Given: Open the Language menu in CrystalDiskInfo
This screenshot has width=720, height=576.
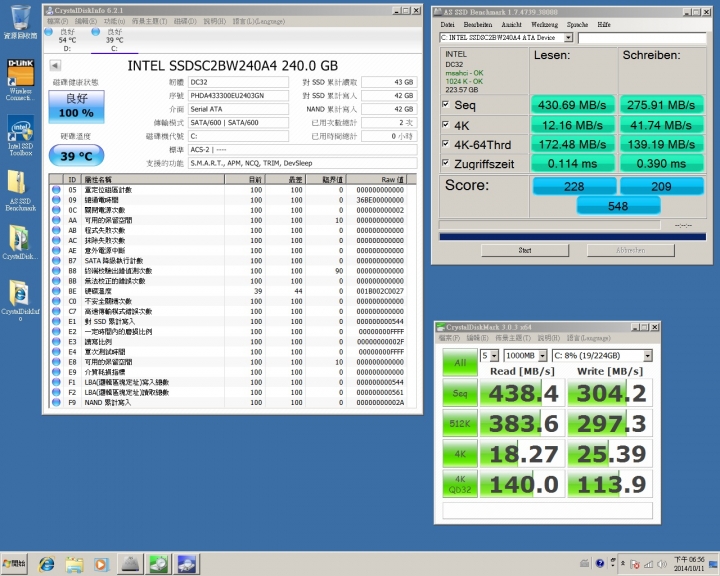Looking at the screenshot, I should point(259,21).
